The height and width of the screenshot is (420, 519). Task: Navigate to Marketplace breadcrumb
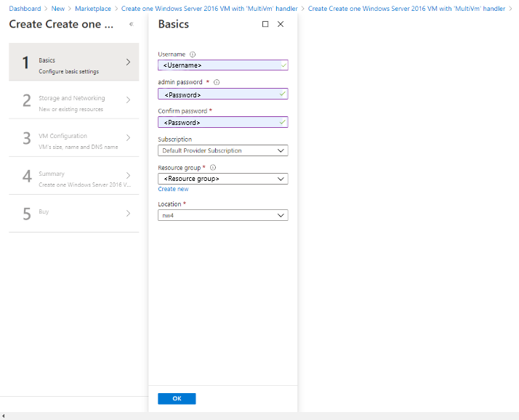pyautogui.click(x=92, y=9)
